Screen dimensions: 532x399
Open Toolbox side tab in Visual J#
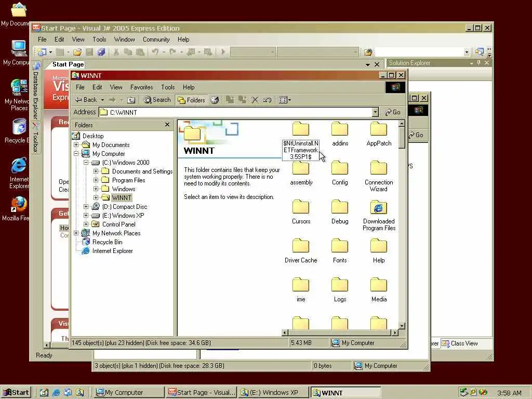[36, 138]
